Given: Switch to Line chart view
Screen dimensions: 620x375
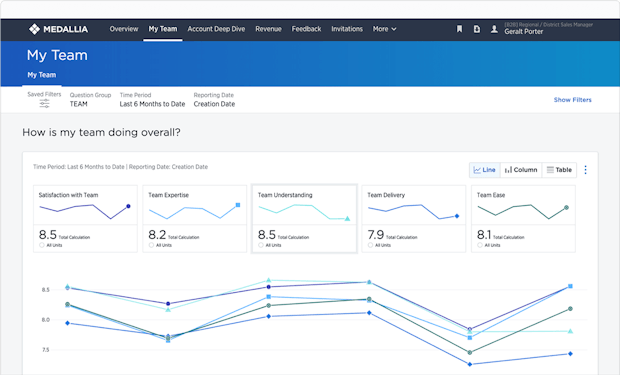Looking at the screenshot, I should pyautogui.click(x=485, y=170).
